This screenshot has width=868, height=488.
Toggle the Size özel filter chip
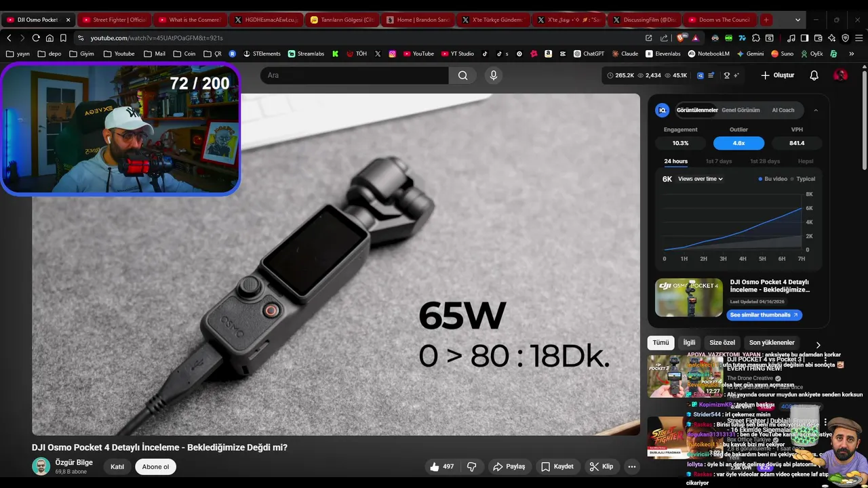pos(722,342)
